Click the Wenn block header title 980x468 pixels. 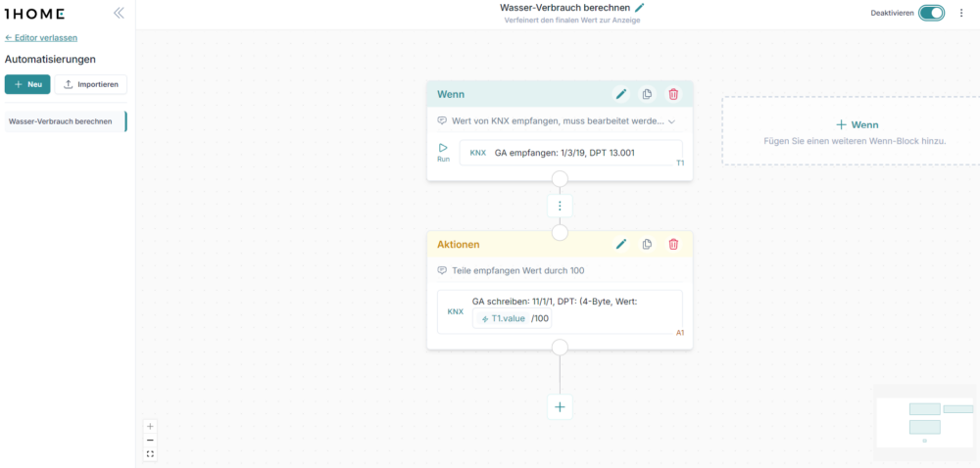coord(451,94)
